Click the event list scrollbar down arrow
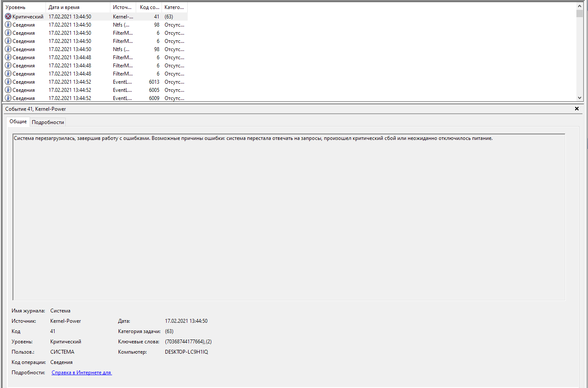 579,97
